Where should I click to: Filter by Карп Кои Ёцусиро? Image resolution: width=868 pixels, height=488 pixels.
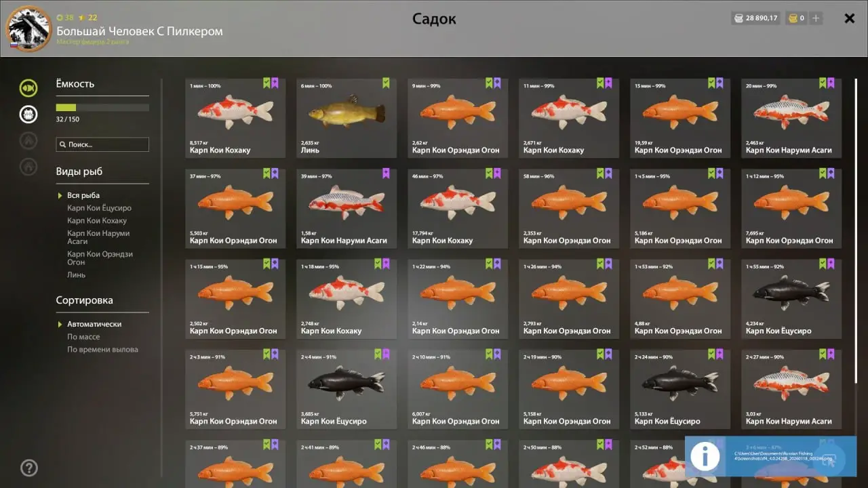coord(99,208)
